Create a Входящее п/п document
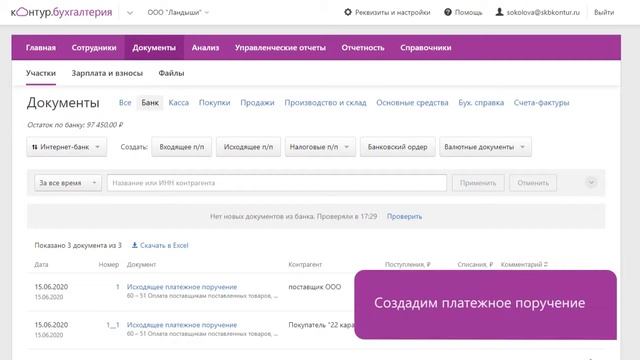Viewport: 640px width, 360px height. click(x=182, y=147)
